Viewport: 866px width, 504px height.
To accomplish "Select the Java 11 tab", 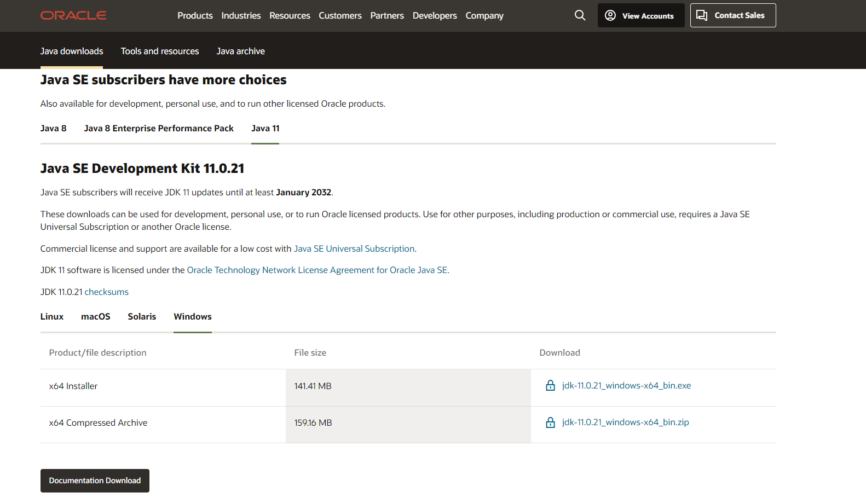I will 265,128.
